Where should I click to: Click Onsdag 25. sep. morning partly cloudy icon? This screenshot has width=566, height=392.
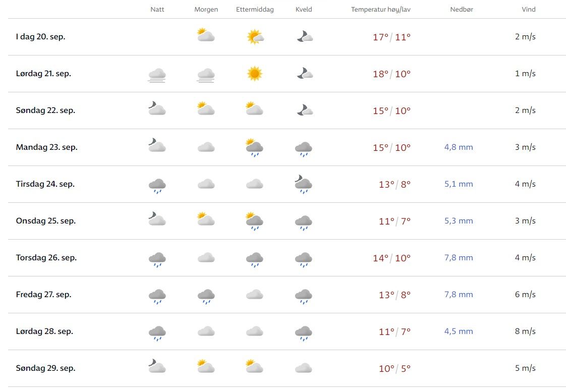[x=206, y=219]
